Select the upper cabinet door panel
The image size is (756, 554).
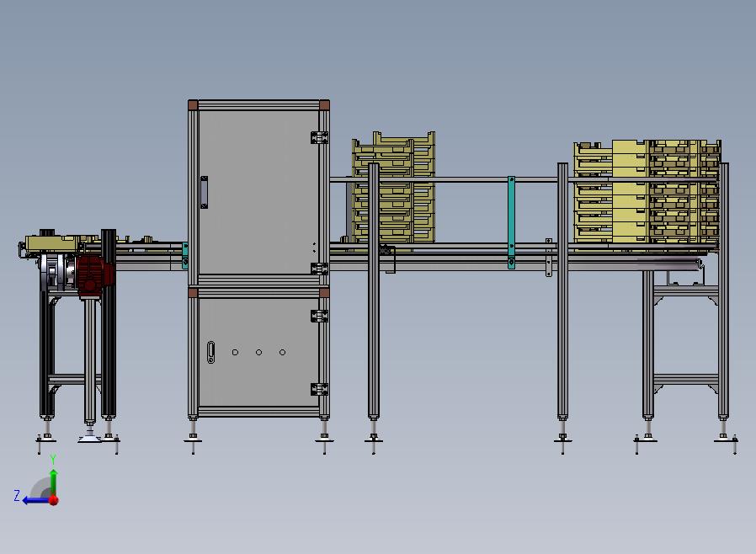(x=258, y=192)
